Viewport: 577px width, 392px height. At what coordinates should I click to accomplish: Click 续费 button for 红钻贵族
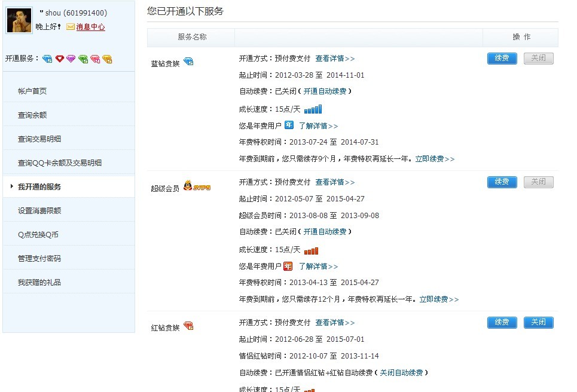[x=502, y=322]
